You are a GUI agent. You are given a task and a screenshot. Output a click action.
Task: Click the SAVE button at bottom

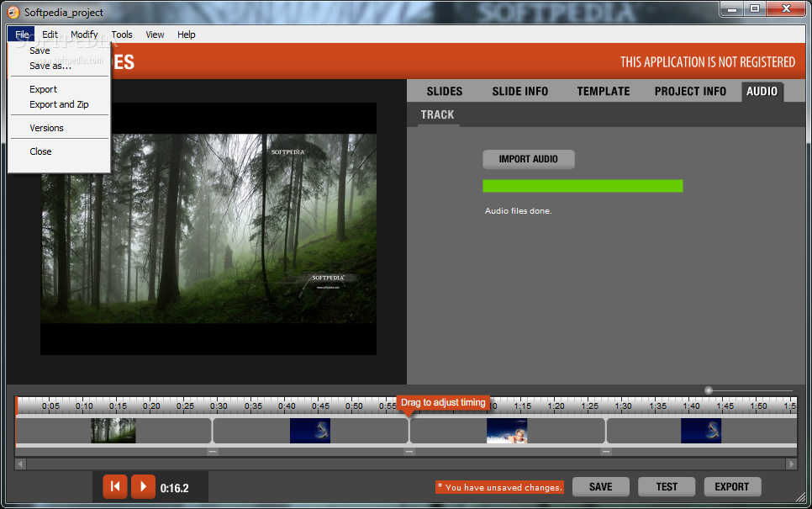pyautogui.click(x=601, y=487)
